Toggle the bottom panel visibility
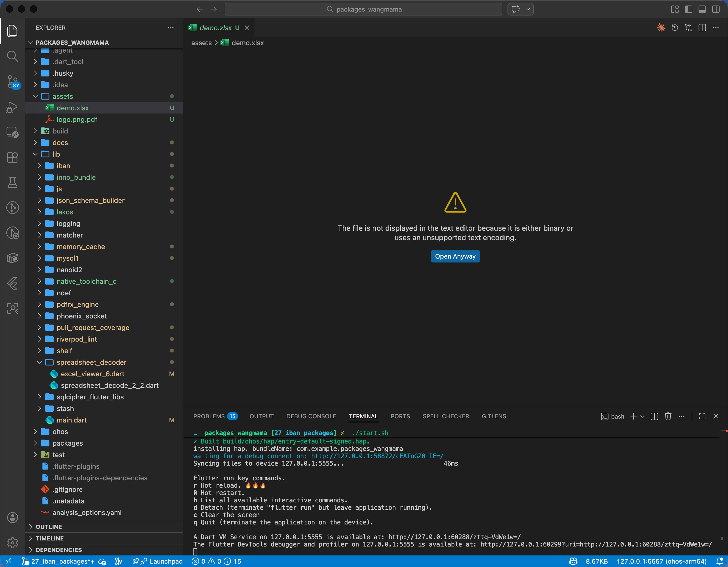 coord(702,9)
